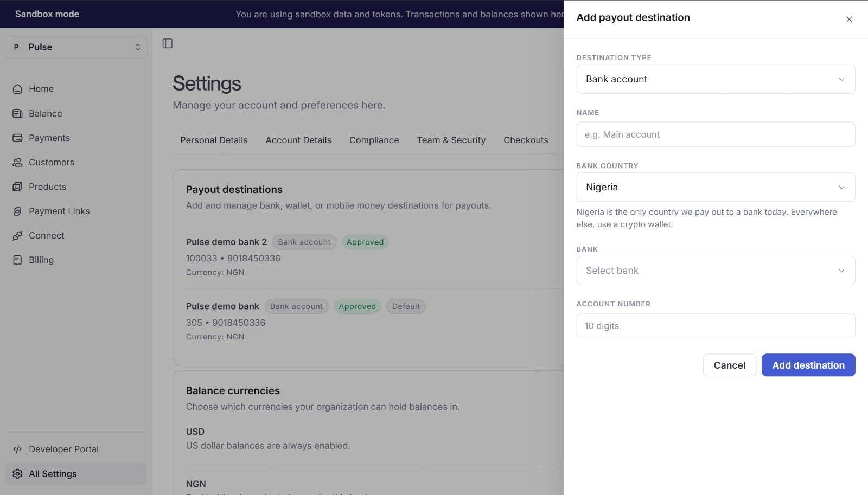This screenshot has height=495, width=868.
Task: Open the Balance page link
Action: (x=46, y=113)
